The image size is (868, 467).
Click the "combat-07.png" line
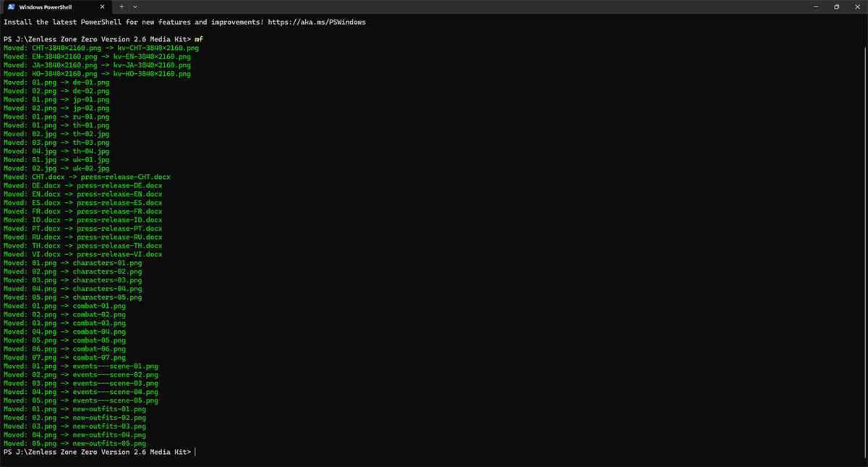pyautogui.click(x=65, y=358)
